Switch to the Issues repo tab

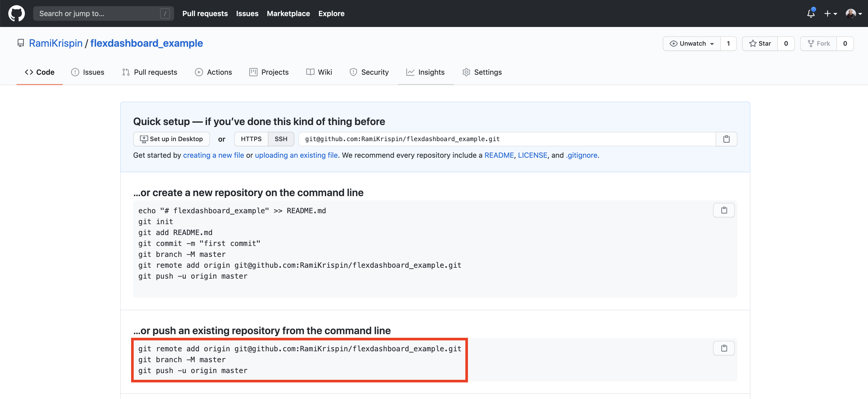[x=88, y=72]
